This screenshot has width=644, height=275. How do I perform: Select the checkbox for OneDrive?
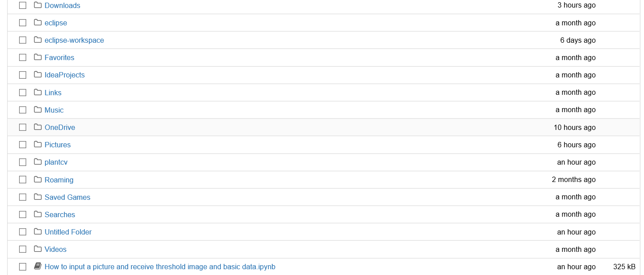[x=23, y=127]
